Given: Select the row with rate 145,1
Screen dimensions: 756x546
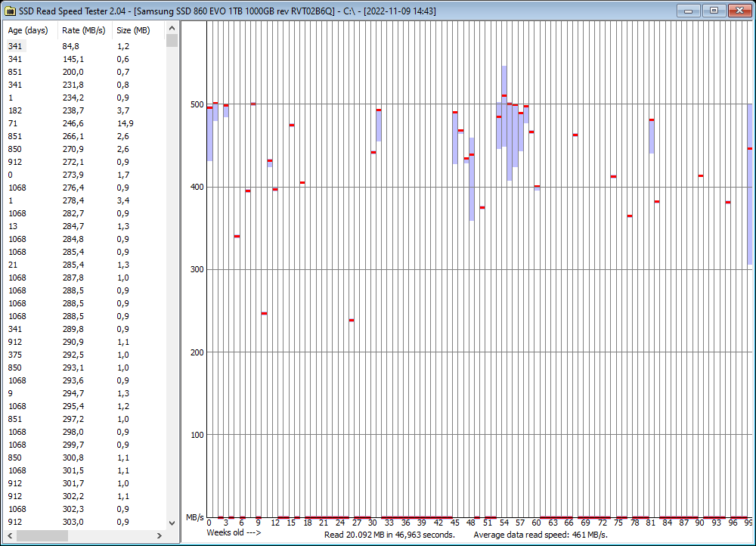Looking at the screenshot, I should [x=85, y=59].
